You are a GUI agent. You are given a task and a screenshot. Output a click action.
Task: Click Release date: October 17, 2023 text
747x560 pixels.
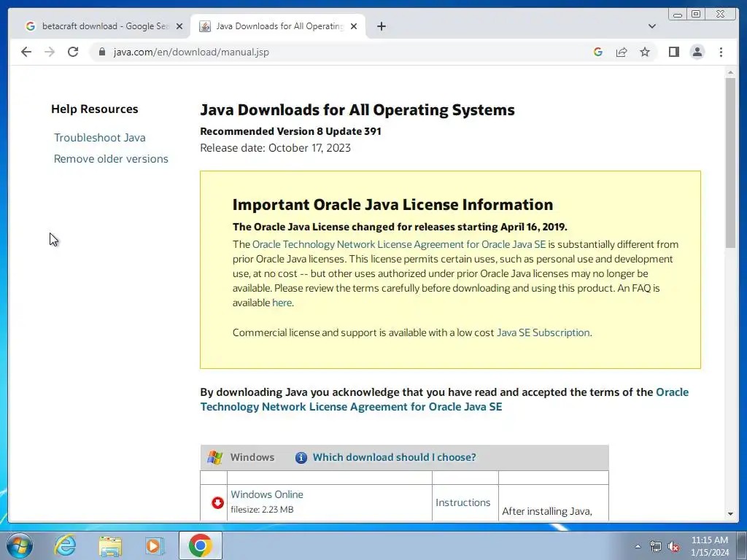[275, 148]
